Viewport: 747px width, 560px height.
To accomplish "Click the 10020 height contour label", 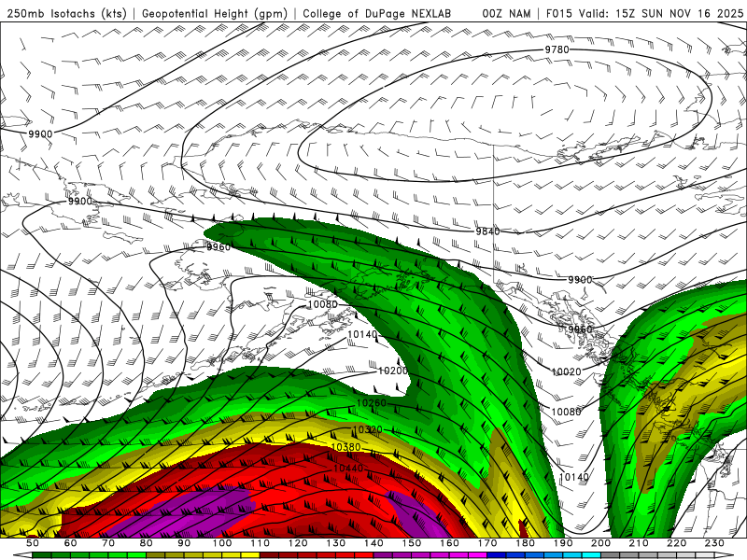I will (566, 371).
